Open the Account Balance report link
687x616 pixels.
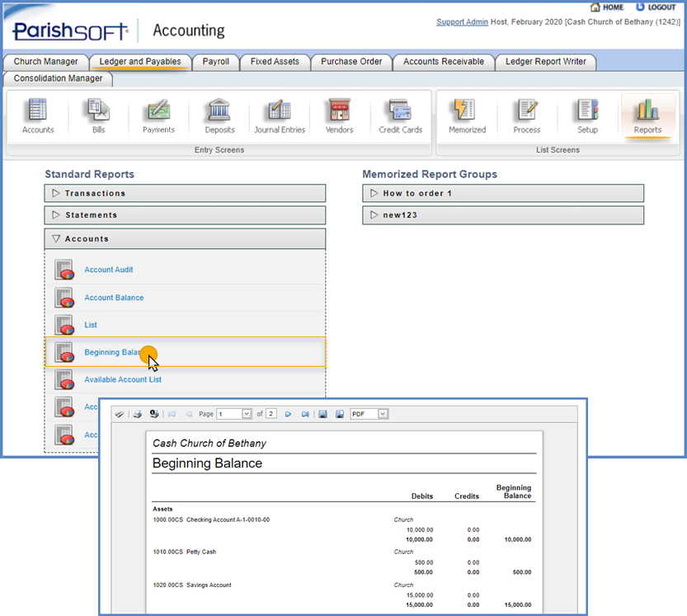(114, 298)
